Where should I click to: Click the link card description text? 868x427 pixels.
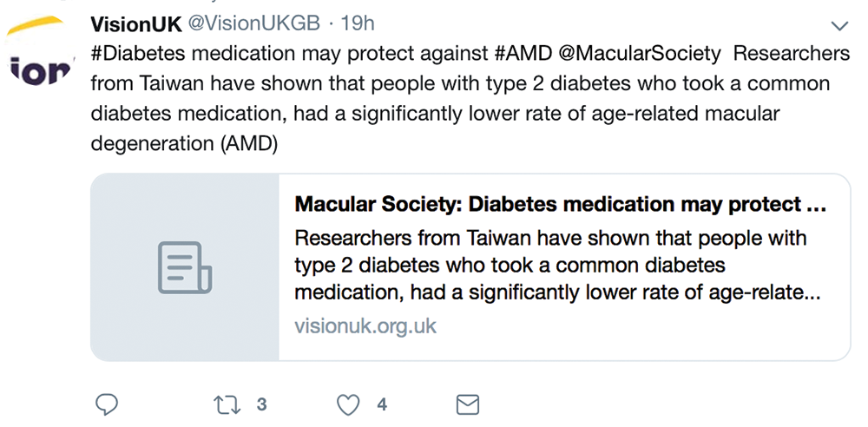tap(556, 266)
